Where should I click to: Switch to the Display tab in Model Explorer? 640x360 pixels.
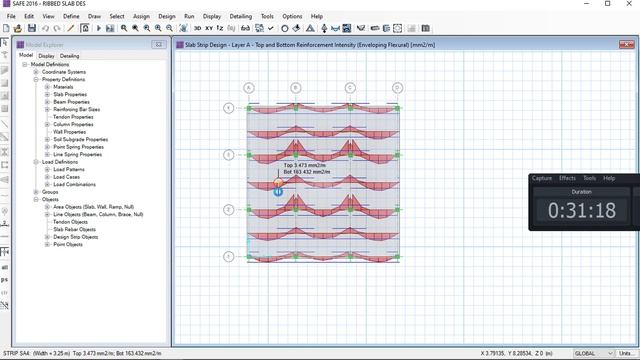[x=46, y=56]
